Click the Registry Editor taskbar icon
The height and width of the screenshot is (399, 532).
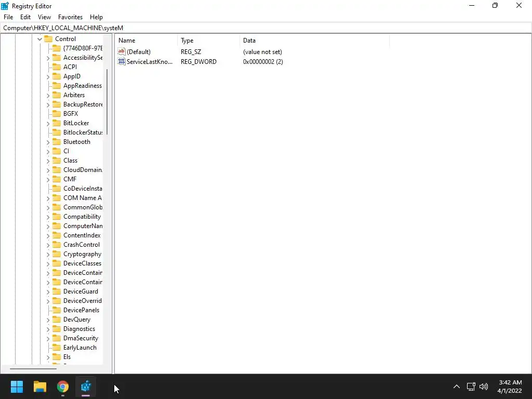[86, 387]
